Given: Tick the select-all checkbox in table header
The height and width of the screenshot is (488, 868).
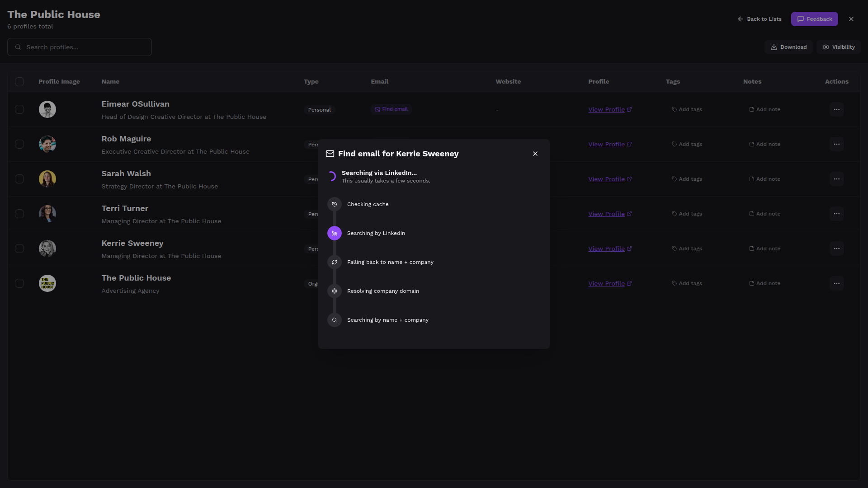Looking at the screenshot, I should [x=19, y=82].
